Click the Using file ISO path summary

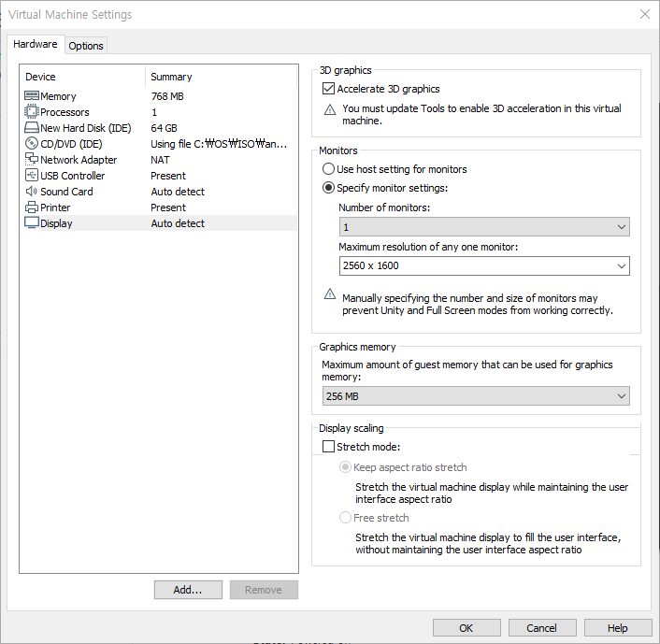[219, 144]
